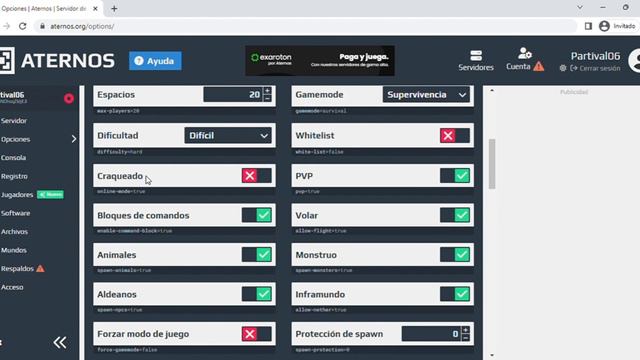Open Consola in the sidebar
This screenshot has height=360, width=640.
[x=13, y=158]
